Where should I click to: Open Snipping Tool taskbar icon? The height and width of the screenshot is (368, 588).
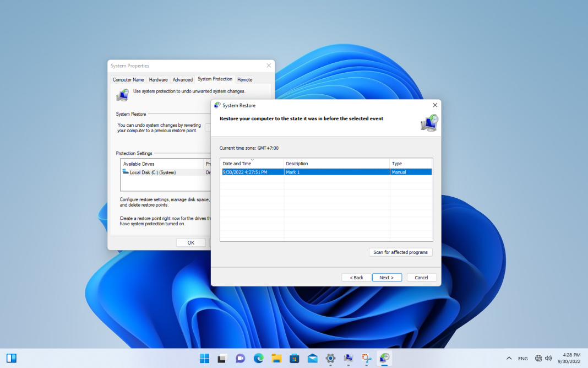(366, 358)
